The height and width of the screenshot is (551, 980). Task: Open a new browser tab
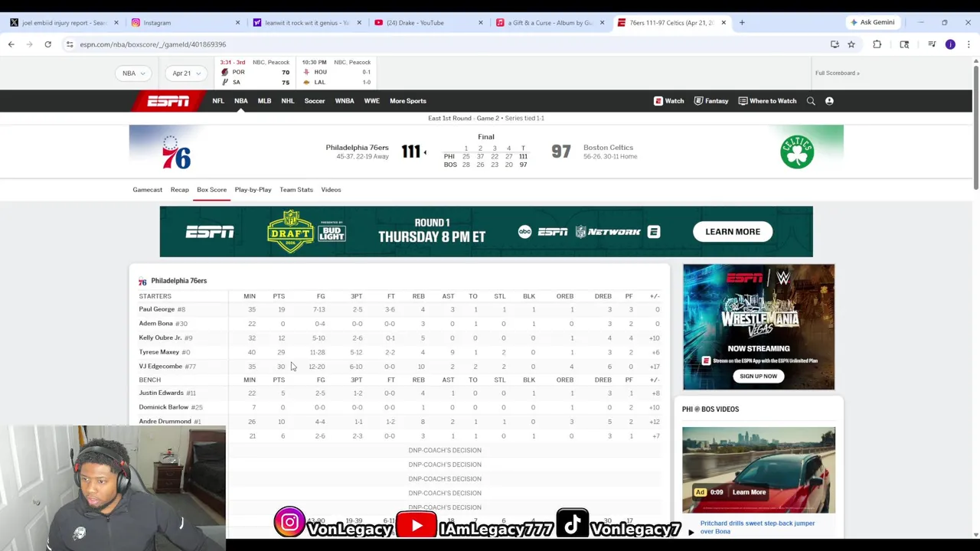[x=742, y=23]
